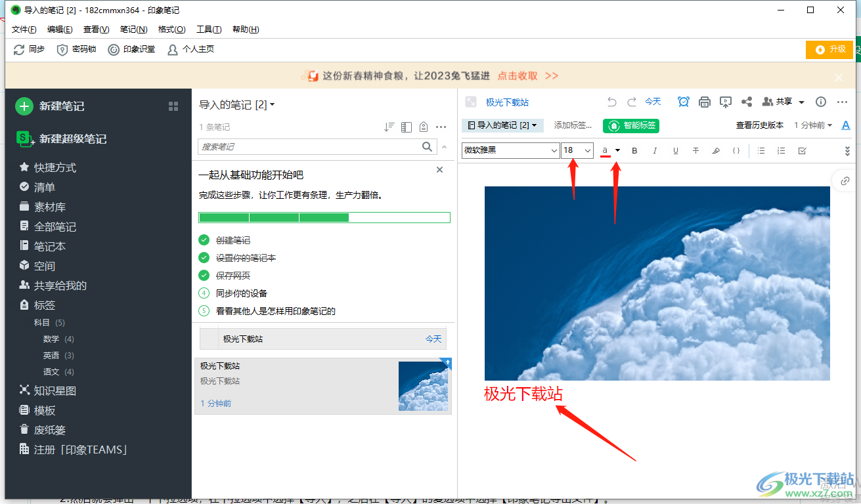
Task: Click the Smart Tags (智能标签) button
Action: pos(631,125)
